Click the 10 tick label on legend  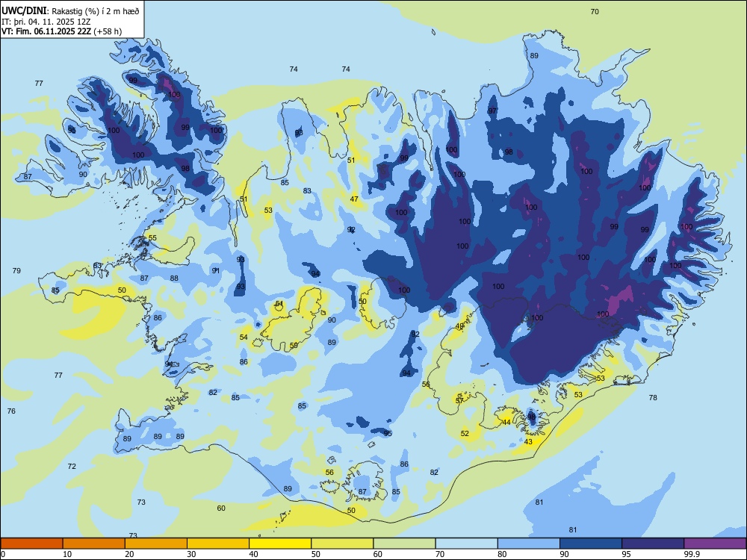coord(67,554)
